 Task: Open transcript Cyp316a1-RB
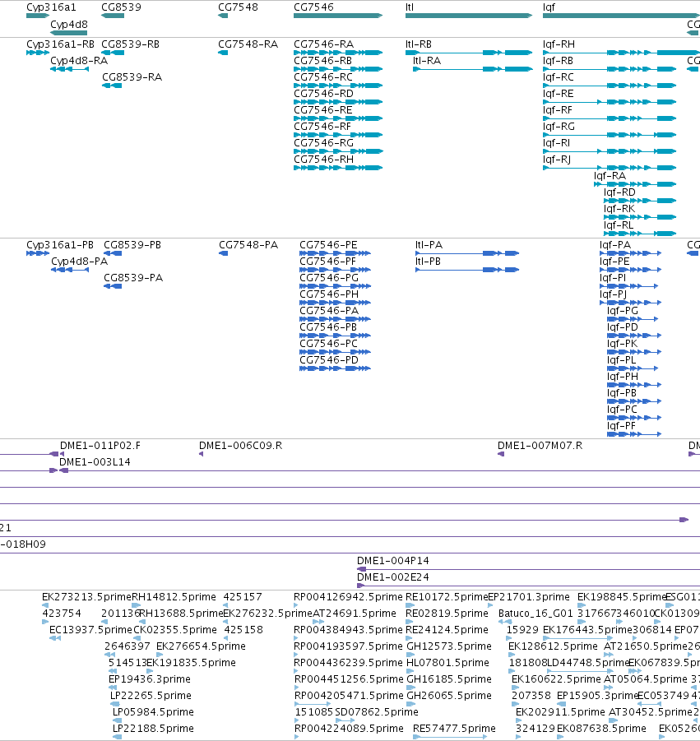[61, 44]
